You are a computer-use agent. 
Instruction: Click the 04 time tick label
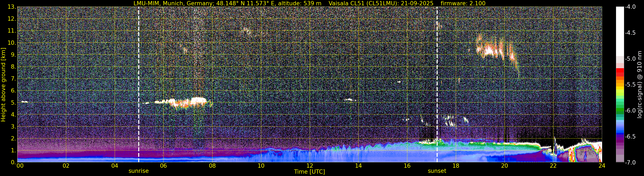pyautogui.click(x=114, y=166)
